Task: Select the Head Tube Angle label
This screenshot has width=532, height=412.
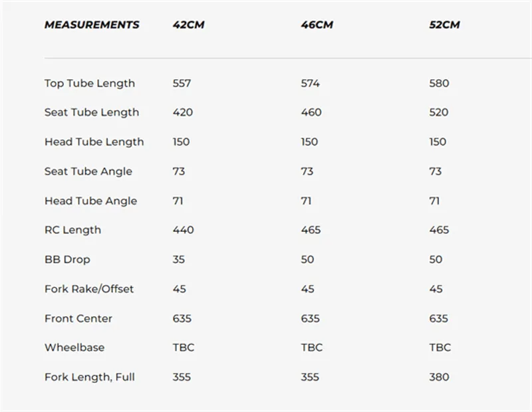Action: point(90,201)
